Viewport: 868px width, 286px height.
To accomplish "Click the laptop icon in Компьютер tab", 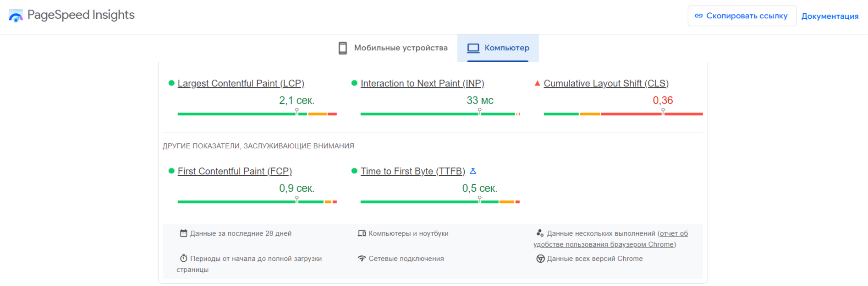I will click(x=473, y=48).
